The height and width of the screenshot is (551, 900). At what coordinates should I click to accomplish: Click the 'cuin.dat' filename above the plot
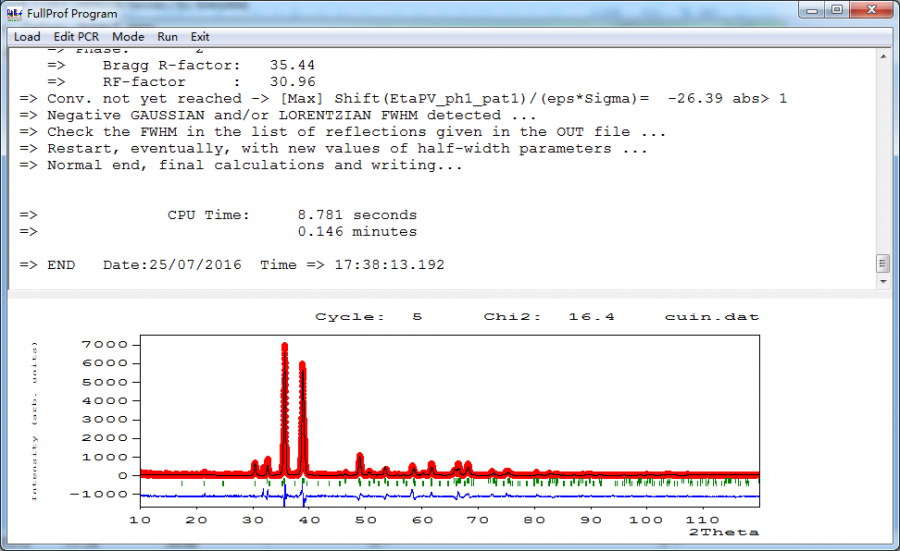(712, 317)
